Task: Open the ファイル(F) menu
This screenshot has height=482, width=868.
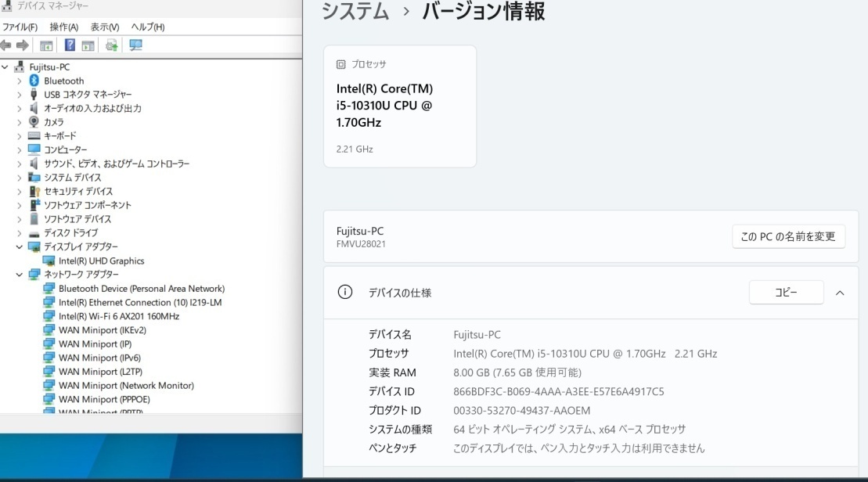Action: click(x=20, y=27)
